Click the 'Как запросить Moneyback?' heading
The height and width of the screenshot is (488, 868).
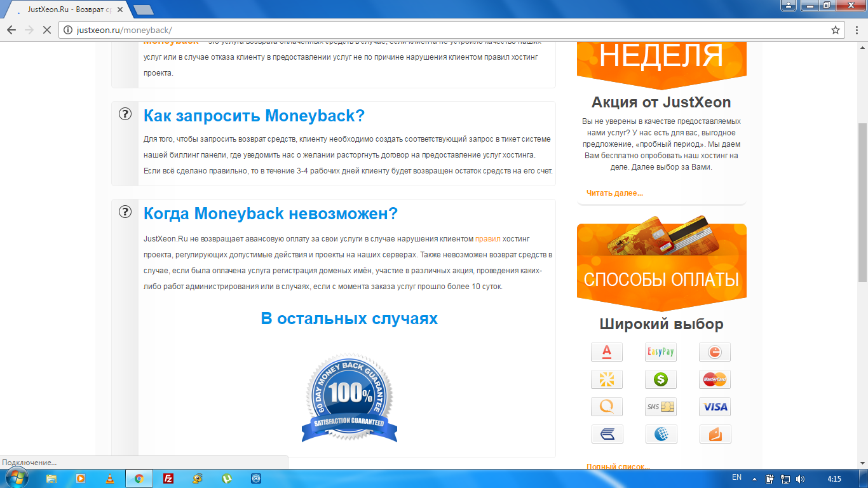click(x=254, y=116)
